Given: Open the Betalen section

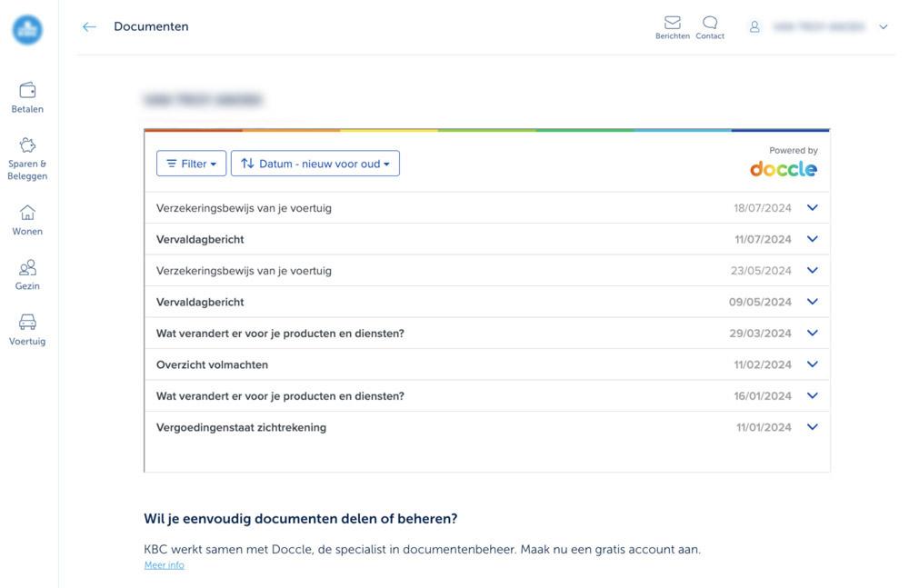Looking at the screenshot, I should pos(27,96).
